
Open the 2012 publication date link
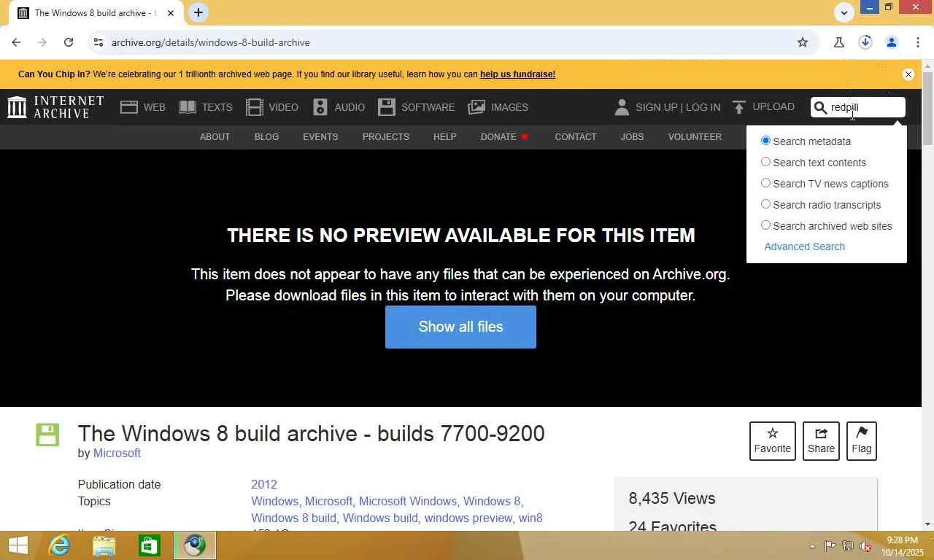coord(264,484)
